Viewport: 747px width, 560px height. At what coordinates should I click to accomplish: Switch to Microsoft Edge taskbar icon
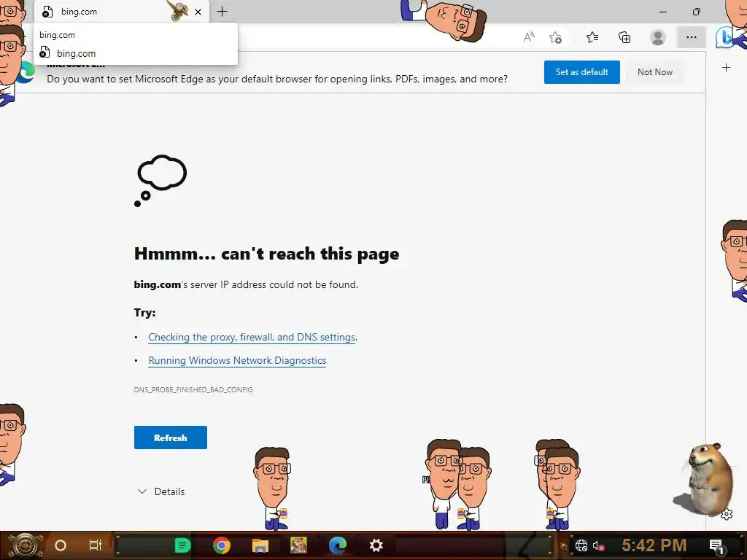click(x=338, y=545)
